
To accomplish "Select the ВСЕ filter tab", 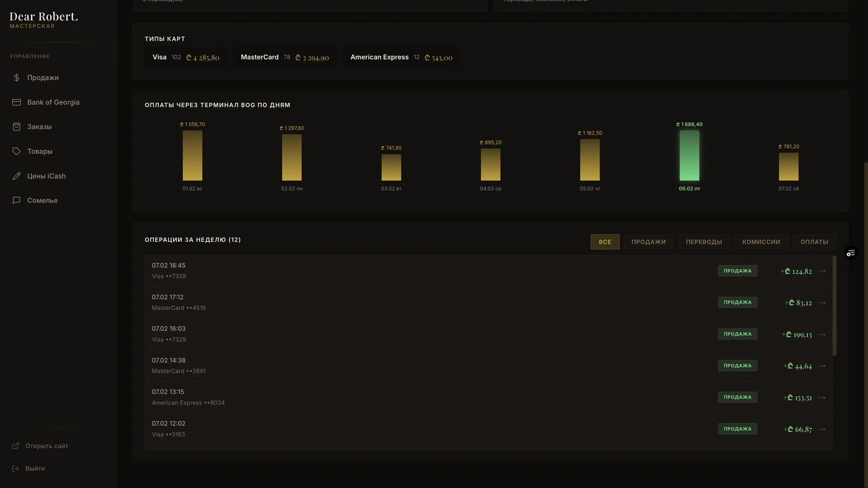I will click(604, 242).
